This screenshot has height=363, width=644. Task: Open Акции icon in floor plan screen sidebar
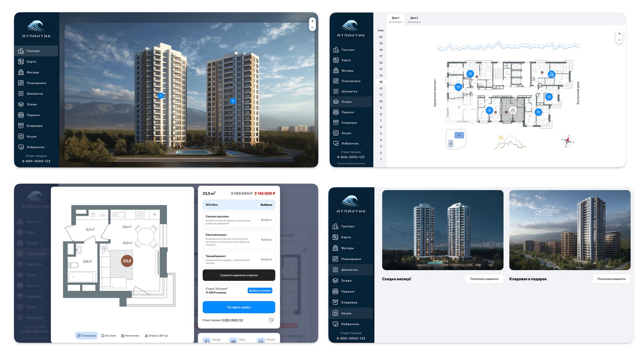point(336,133)
